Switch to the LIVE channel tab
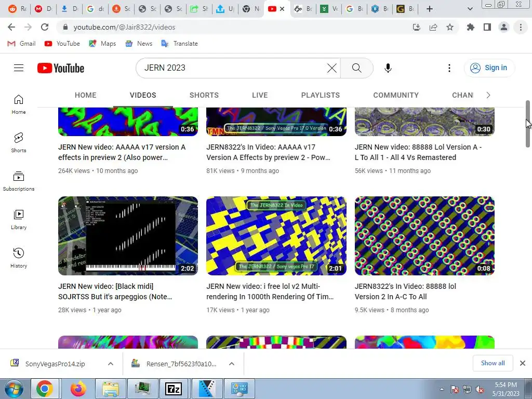 (260, 96)
